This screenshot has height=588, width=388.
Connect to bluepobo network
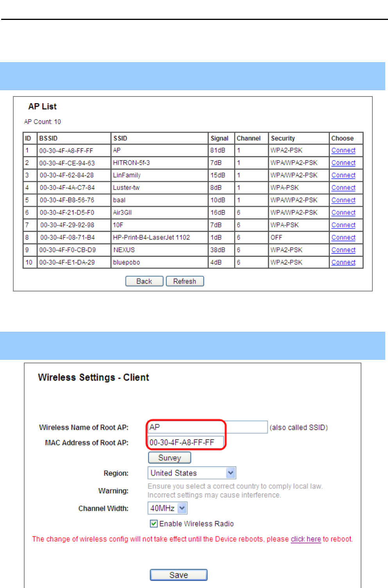click(x=343, y=263)
